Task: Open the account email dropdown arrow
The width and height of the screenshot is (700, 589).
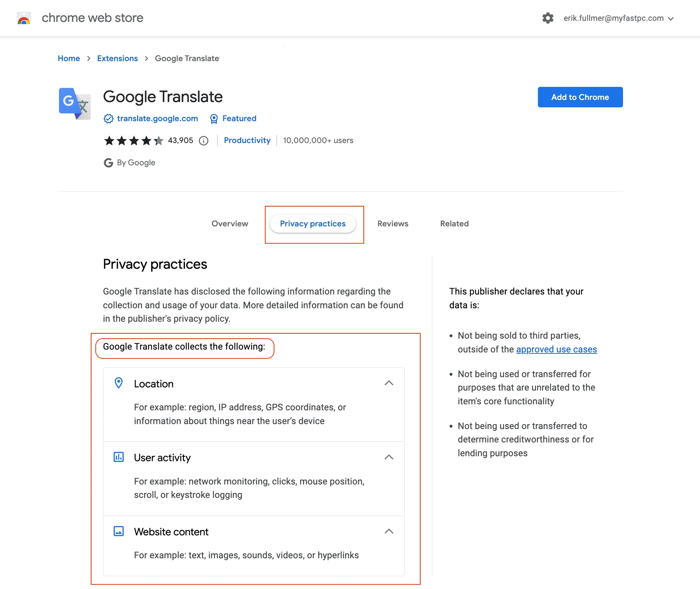Action: (671, 19)
